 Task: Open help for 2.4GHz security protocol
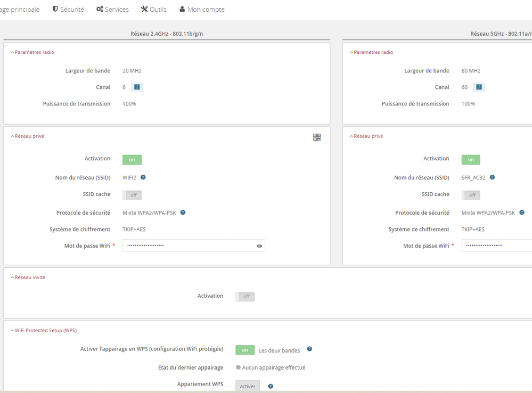(x=183, y=212)
